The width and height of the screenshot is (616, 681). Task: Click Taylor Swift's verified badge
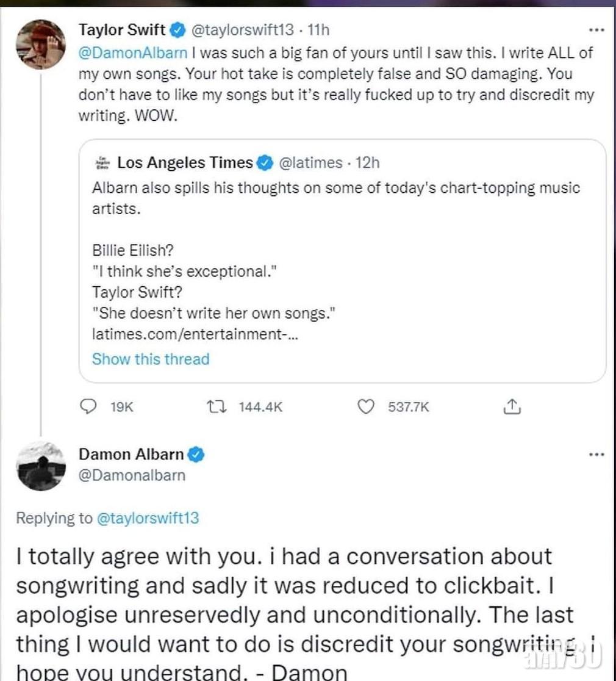[178, 29]
